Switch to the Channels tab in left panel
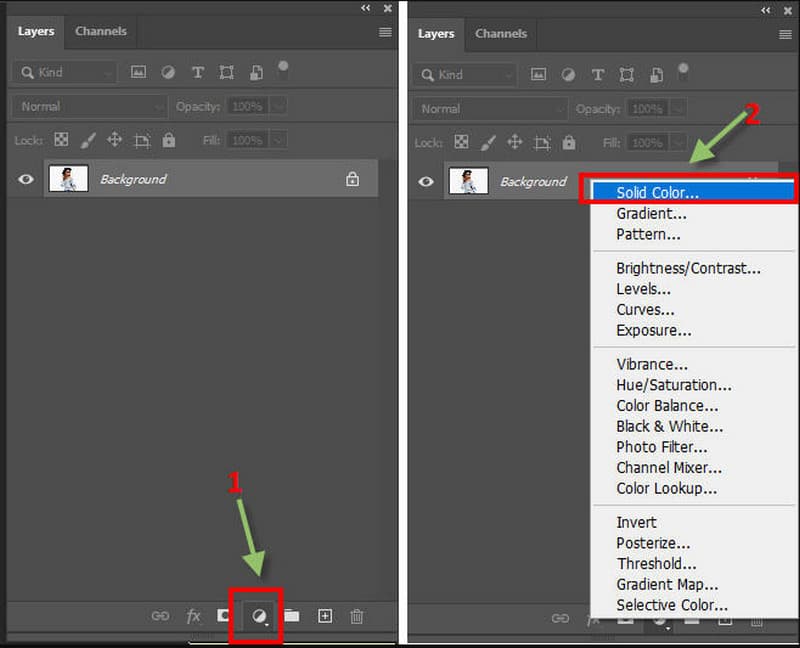The width and height of the screenshot is (800, 648). pos(100,31)
